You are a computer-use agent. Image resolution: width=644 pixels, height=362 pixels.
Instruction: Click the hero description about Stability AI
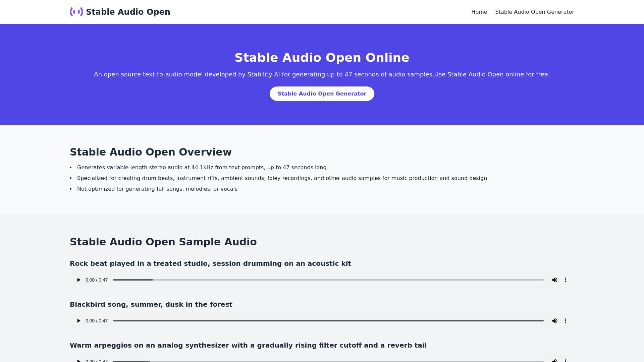[x=322, y=74]
